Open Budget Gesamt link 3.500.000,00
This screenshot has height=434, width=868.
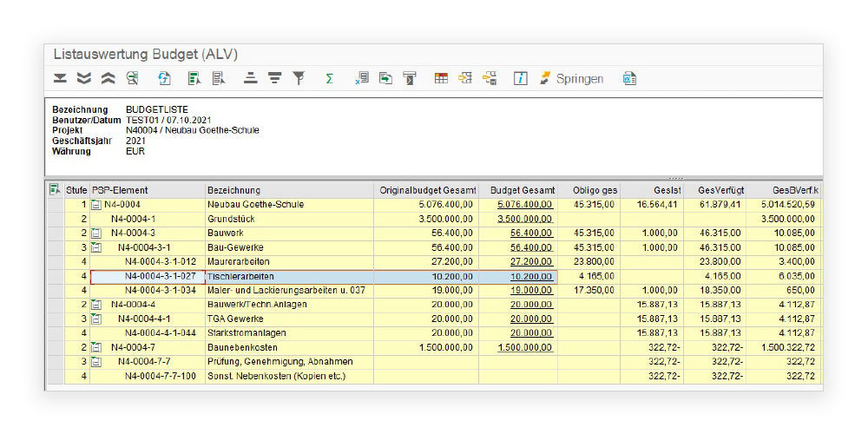(x=524, y=219)
